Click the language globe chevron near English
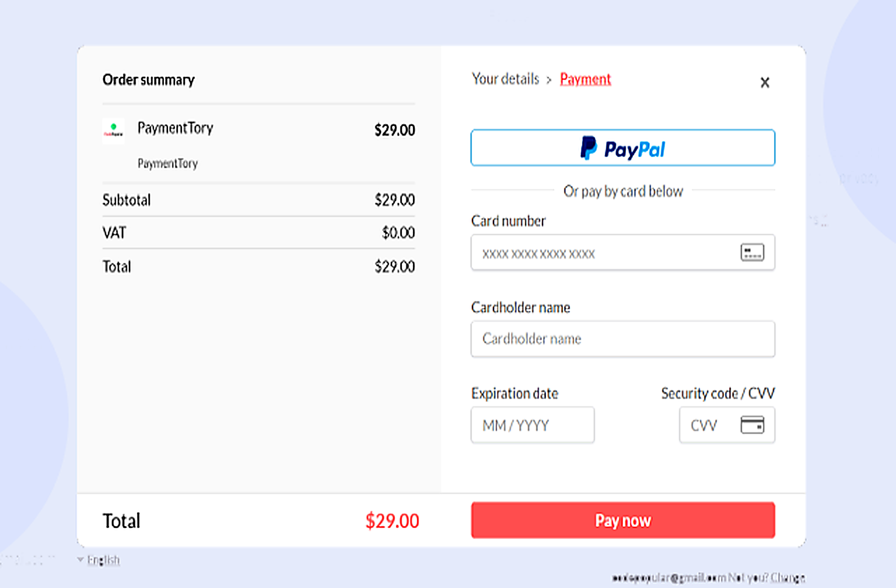Image resolution: width=896 pixels, height=588 pixels. point(80,559)
